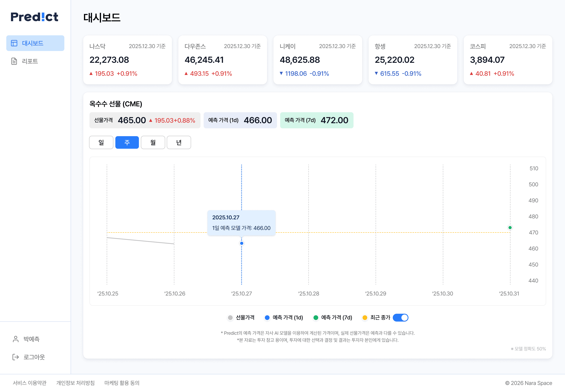
Task: Click the logout arrow icon
Action: tap(15, 357)
